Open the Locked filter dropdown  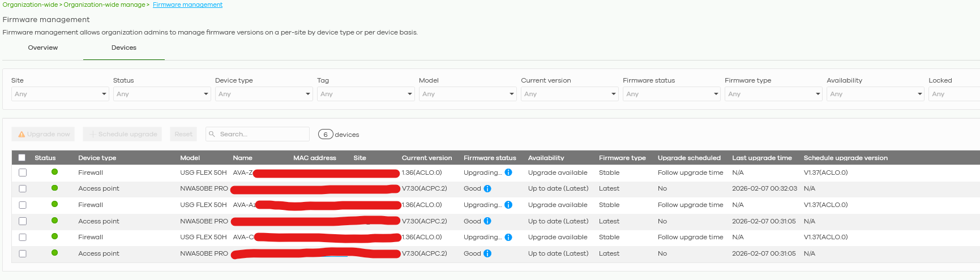954,94
